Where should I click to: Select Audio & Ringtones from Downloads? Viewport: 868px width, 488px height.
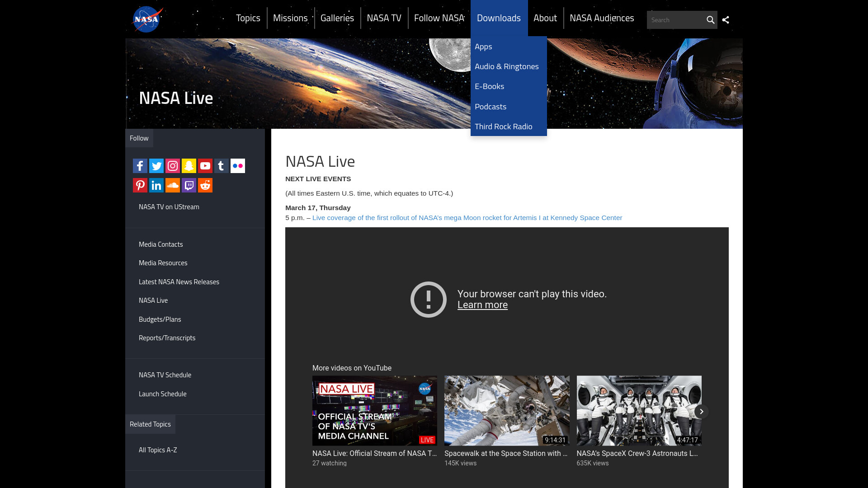pos(509,66)
